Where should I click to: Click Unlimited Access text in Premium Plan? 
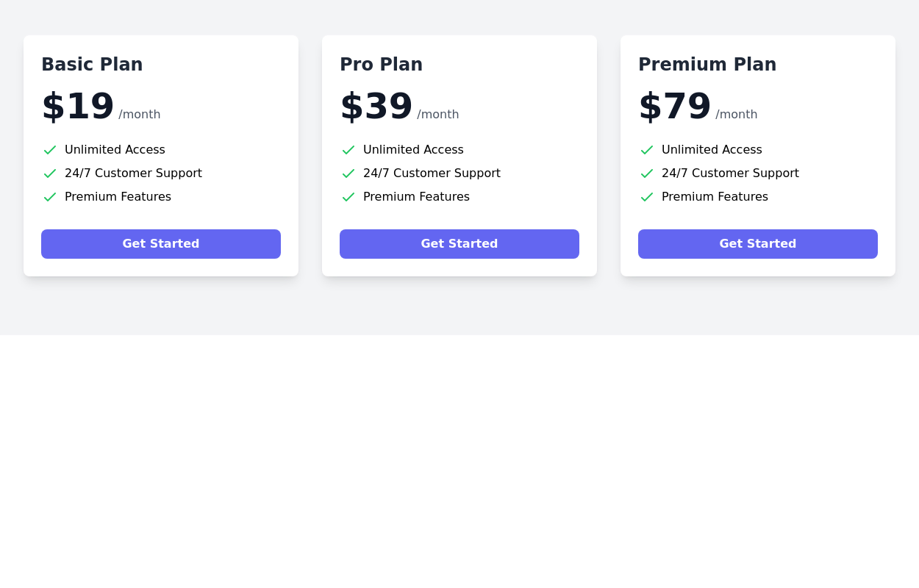tap(712, 150)
